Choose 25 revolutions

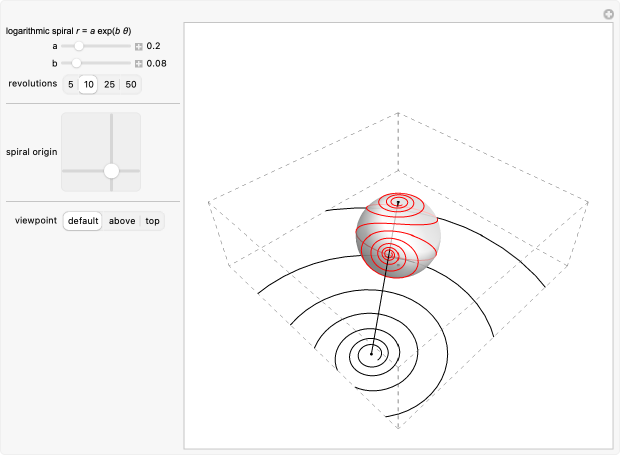(109, 85)
